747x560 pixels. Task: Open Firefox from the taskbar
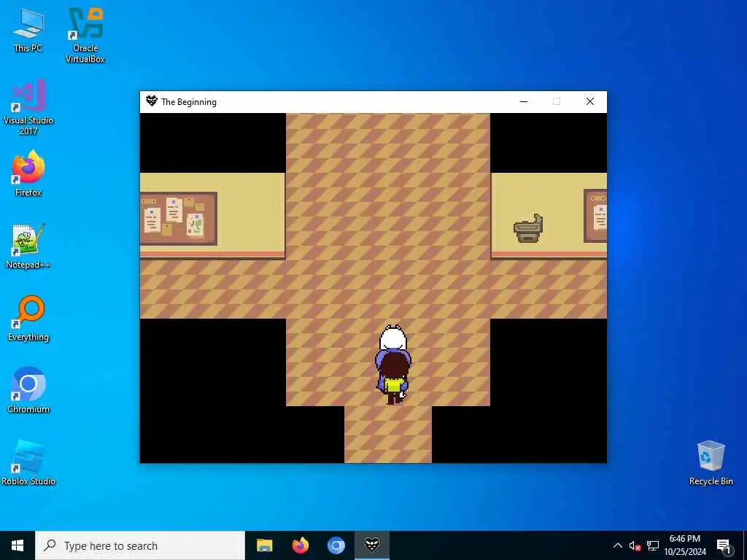click(300, 545)
